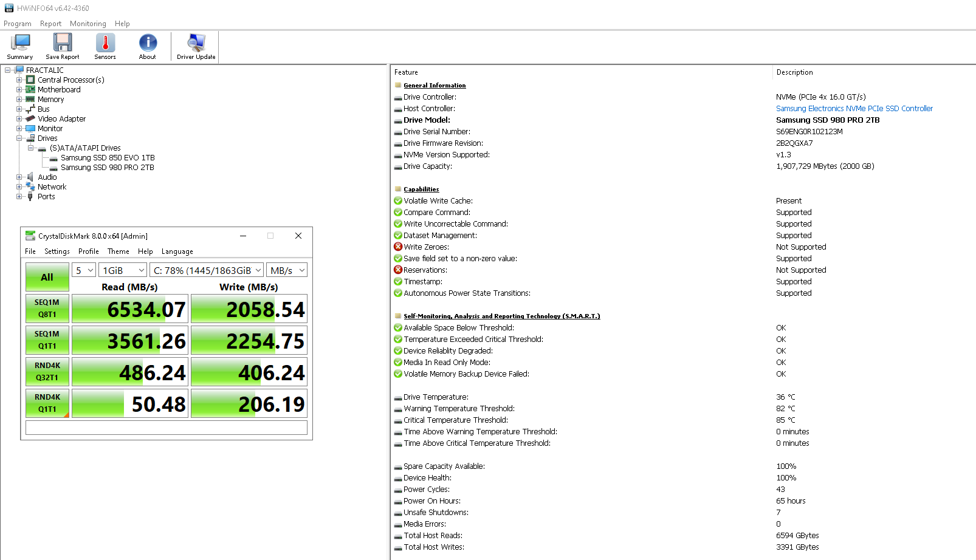Run the SEQ1M Q1T1 test
Image resolution: width=976 pixels, height=560 pixels.
coord(47,340)
